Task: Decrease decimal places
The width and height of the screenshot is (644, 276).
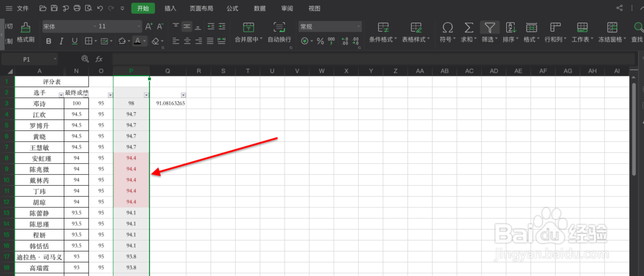Action: coord(355,41)
